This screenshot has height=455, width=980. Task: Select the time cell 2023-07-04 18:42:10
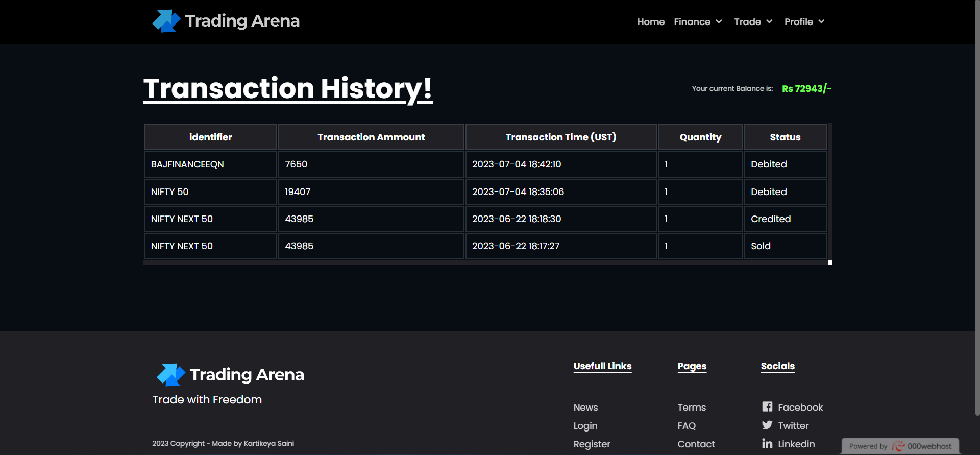point(561,164)
